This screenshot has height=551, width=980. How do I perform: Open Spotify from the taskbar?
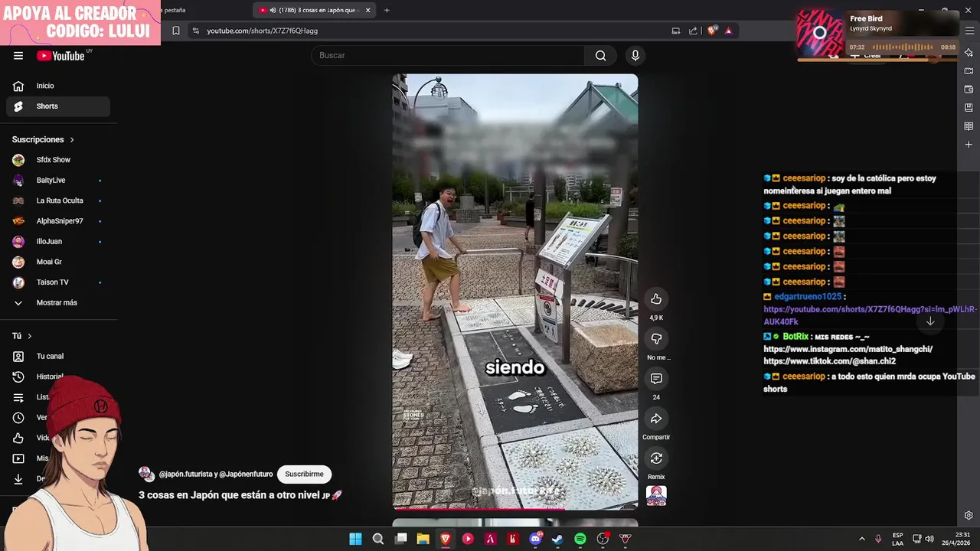(x=580, y=539)
